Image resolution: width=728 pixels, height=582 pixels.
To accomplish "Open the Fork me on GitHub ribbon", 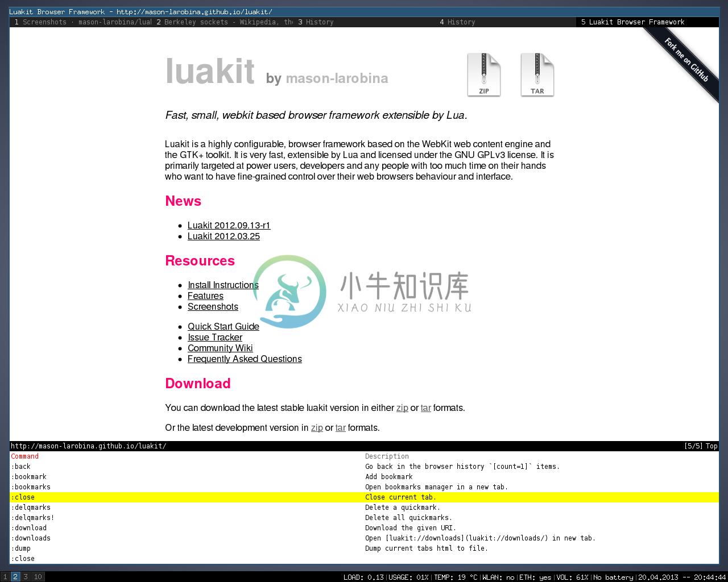I will pos(686,60).
